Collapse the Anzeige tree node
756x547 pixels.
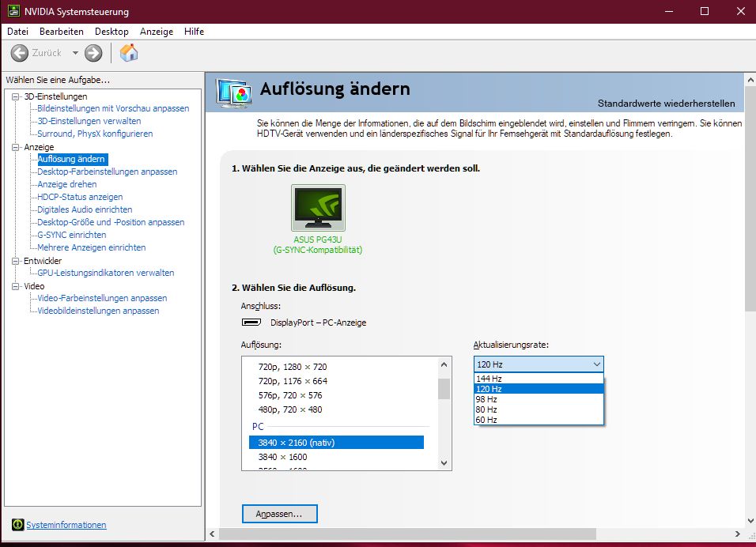pos(16,147)
